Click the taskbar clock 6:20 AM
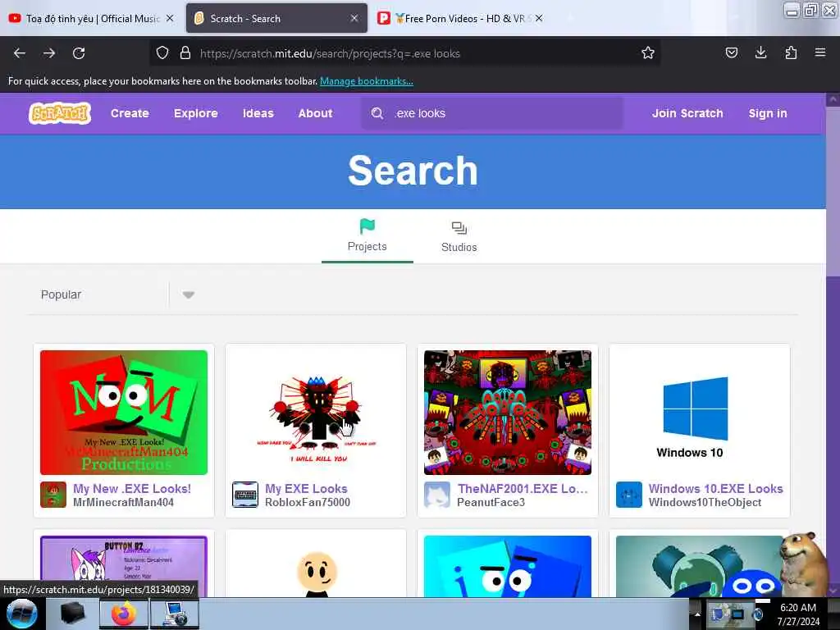 coord(798,614)
